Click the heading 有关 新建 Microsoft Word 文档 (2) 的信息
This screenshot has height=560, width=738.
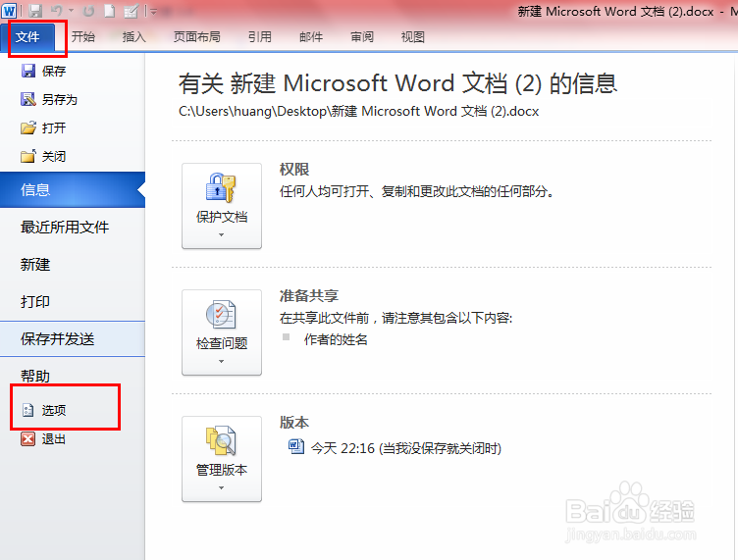(x=397, y=83)
